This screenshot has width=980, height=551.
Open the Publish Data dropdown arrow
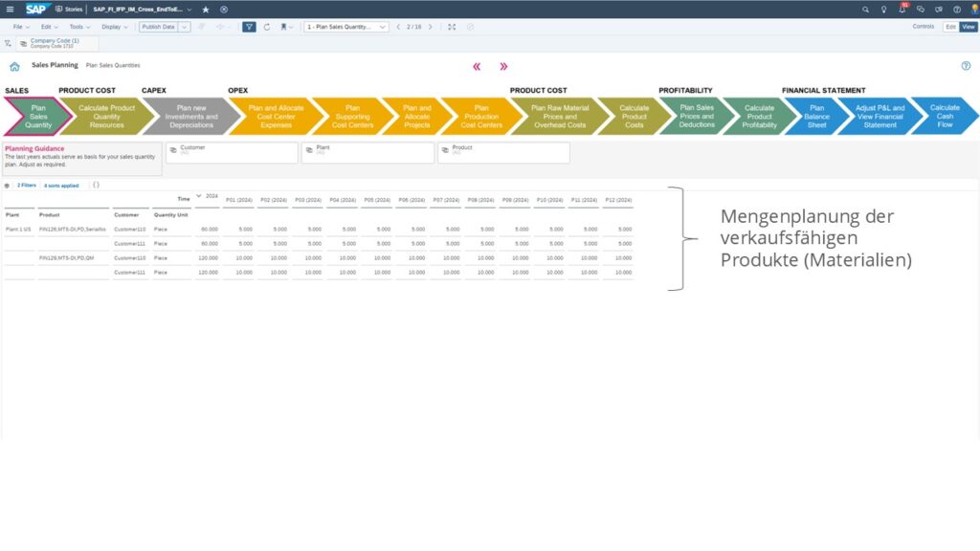pos(185,27)
